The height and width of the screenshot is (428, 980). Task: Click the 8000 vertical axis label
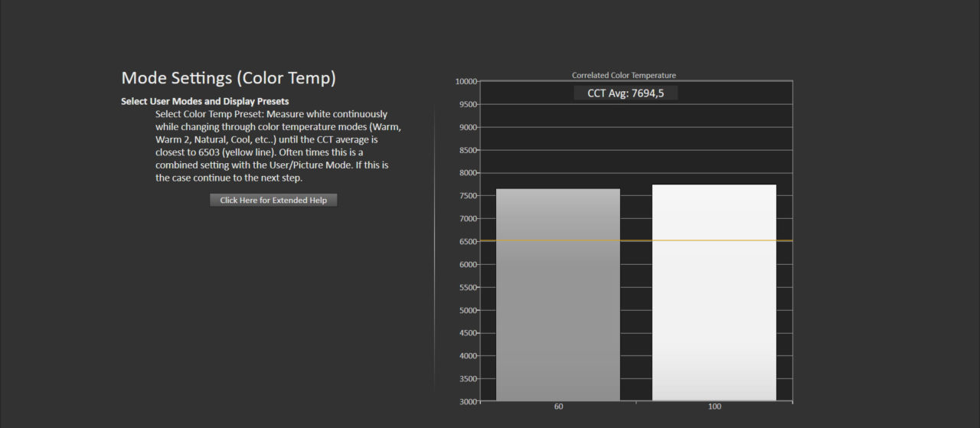click(468, 173)
